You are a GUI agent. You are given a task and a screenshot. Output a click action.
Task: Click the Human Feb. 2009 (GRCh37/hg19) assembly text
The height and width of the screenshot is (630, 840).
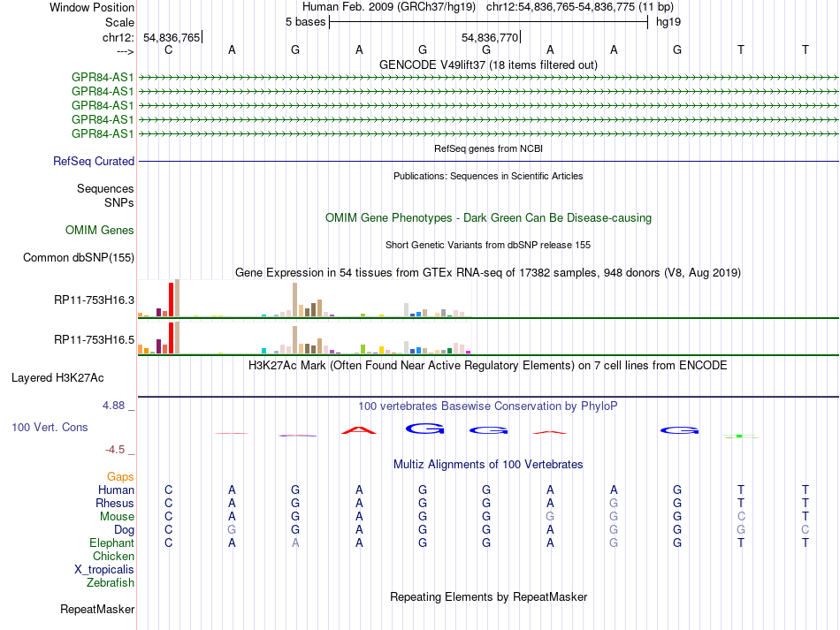click(389, 7)
